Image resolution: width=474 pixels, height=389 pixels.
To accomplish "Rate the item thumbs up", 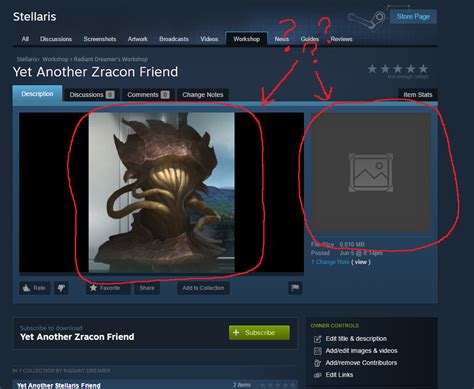I will tap(35, 288).
